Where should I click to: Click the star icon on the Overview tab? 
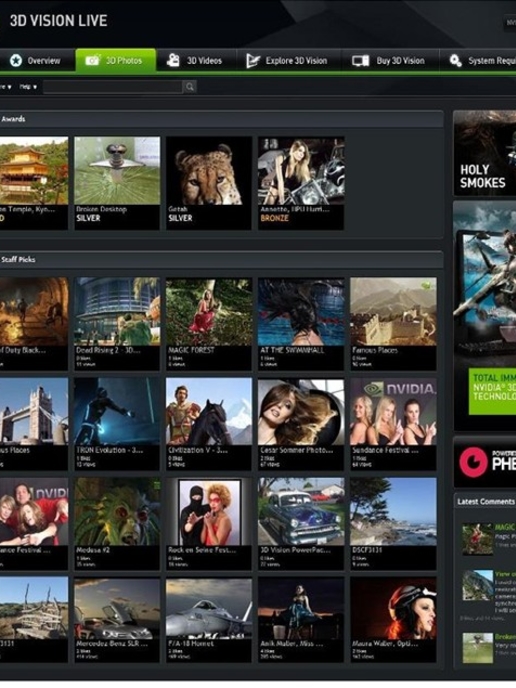click(x=16, y=61)
